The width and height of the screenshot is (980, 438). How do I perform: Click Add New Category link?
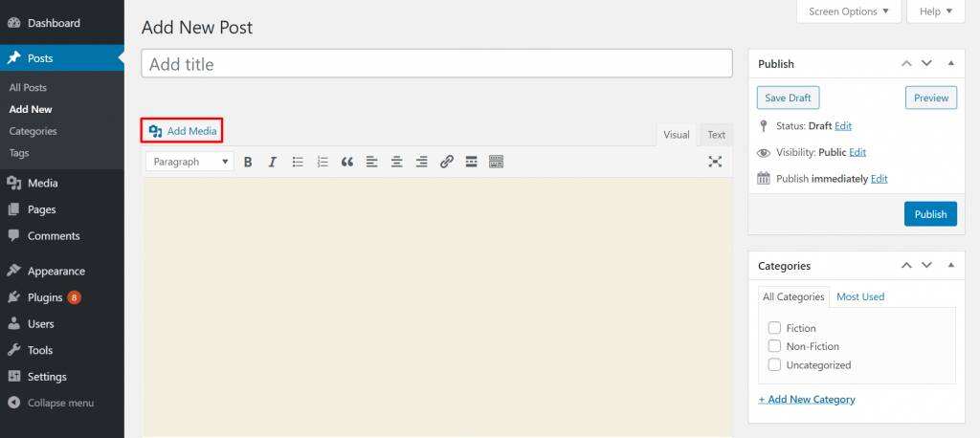pyautogui.click(x=806, y=399)
